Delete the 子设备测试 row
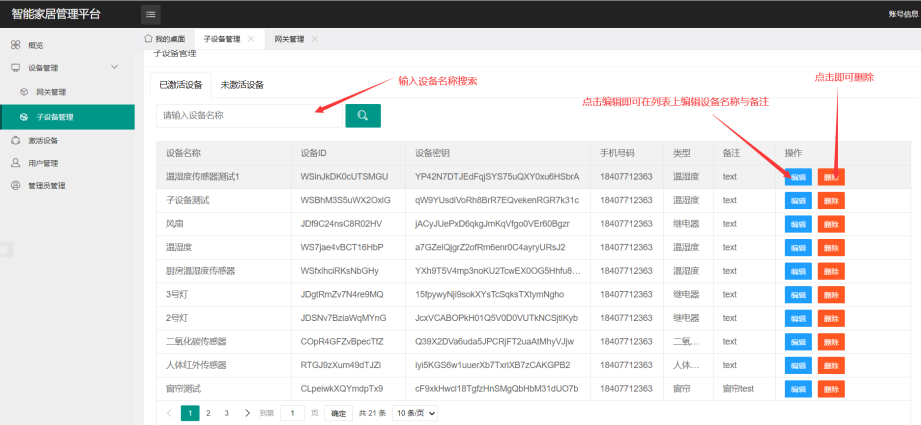 [x=831, y=200]
